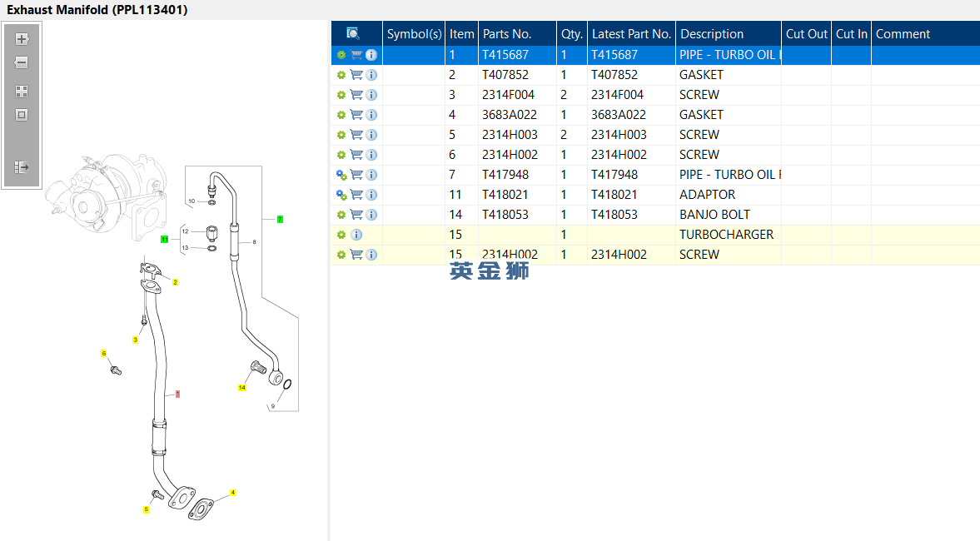Image resolution: width=980 pixels, height=541 pixels.
Task: Click the Description column header
Action: pos(712,34)
